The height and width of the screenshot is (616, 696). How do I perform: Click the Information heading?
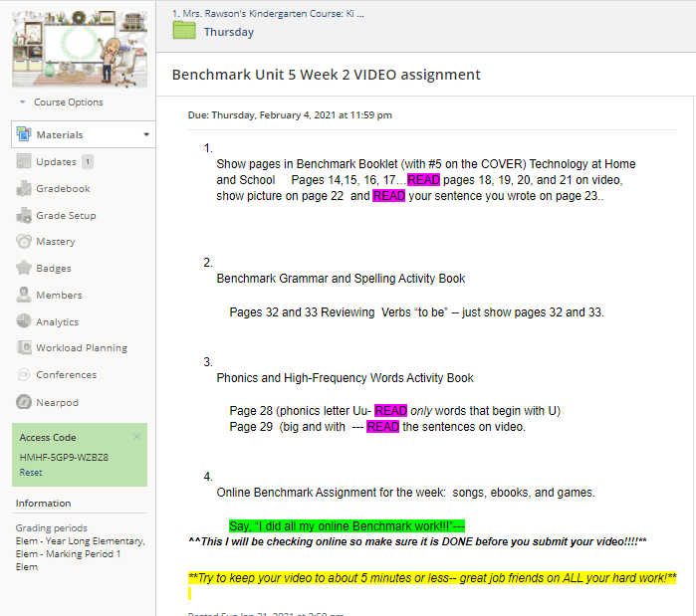coord(43,503)
